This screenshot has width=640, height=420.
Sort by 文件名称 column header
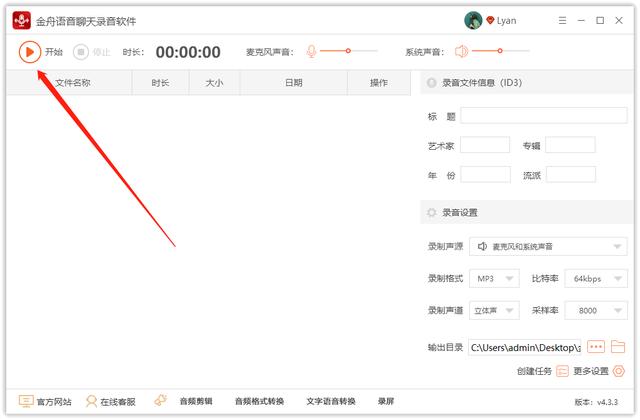[x=69, y=83]
